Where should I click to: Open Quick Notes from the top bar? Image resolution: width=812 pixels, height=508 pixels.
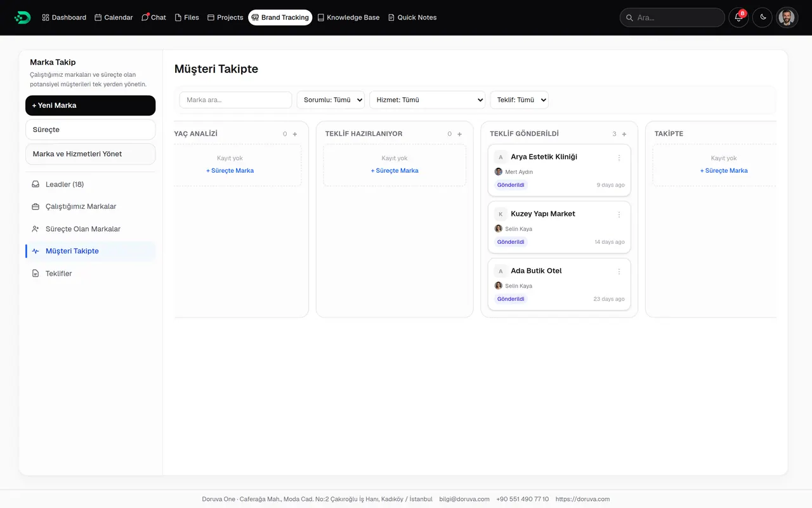412,17
